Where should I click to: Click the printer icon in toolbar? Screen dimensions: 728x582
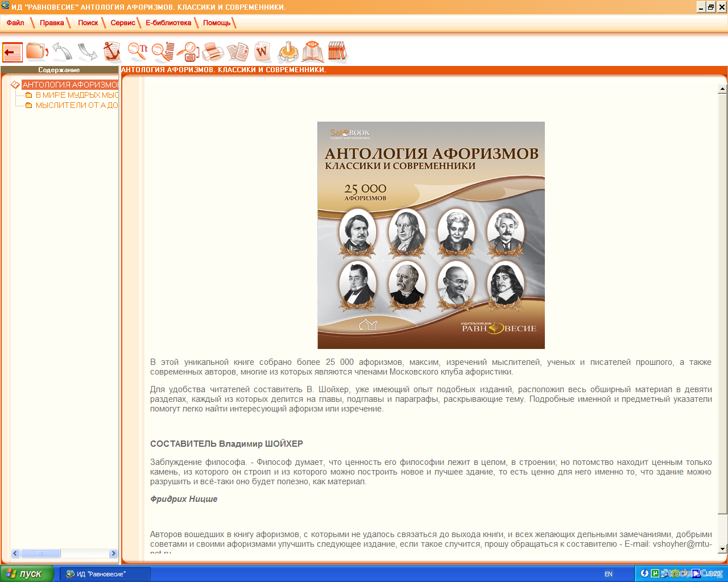[213, 52]
